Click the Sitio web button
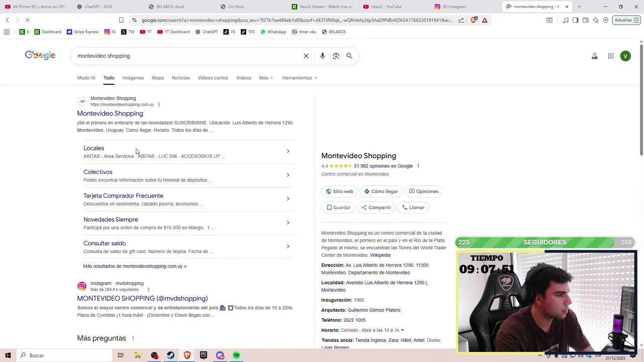The height and width of the screenshot is (362, 644). point(340,192)
